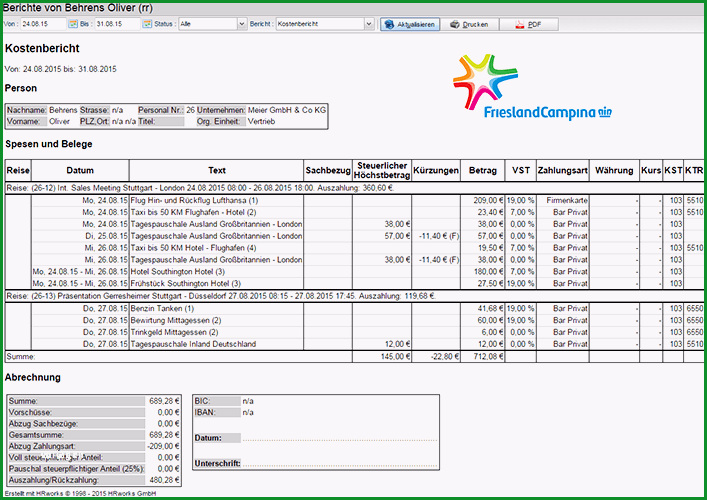
Task: Click the Unterschrift signature line
Action: [x=340, y=465]
